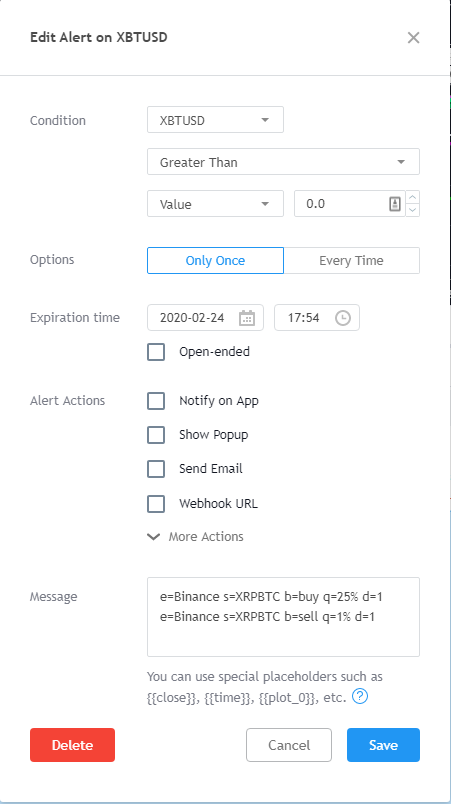The width and height of the screenshot is (451, 804).
Task: Click the clock icon in expiration time
Action: coord(343,318)
